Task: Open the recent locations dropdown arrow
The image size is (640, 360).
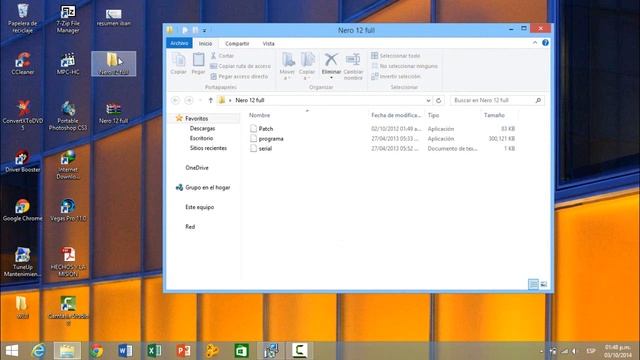Action: 200,100
